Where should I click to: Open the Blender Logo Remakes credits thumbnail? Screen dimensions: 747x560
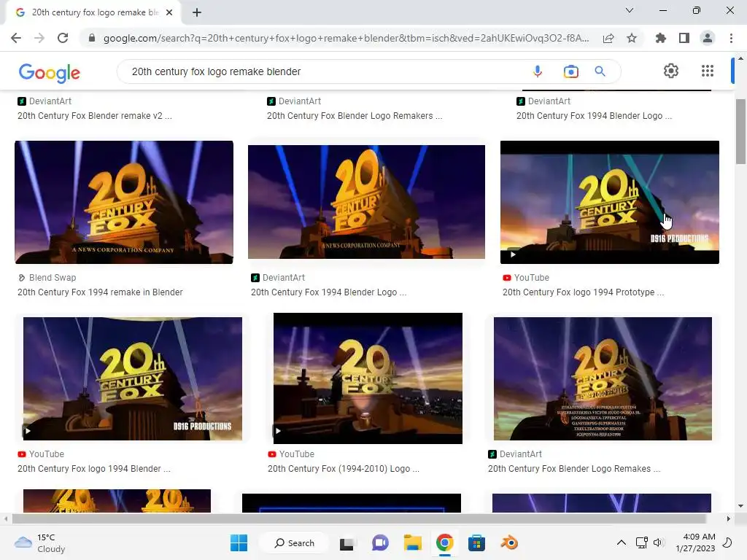(x=603, y=378)
